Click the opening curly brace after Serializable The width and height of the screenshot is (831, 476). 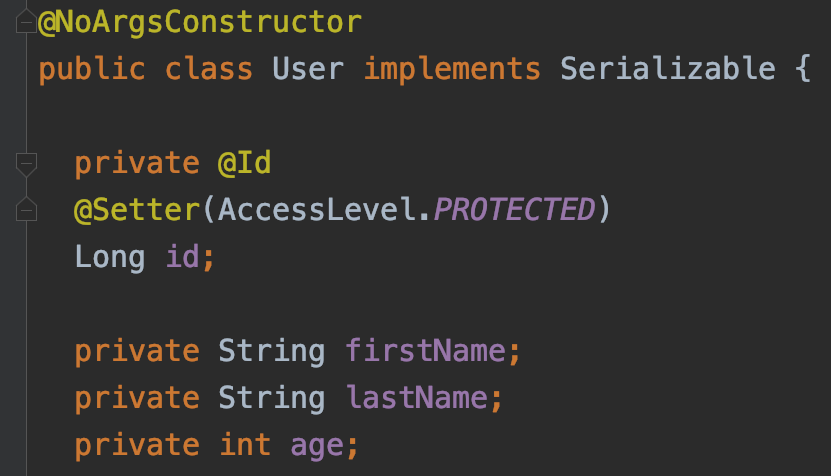[x=802, y=69]
